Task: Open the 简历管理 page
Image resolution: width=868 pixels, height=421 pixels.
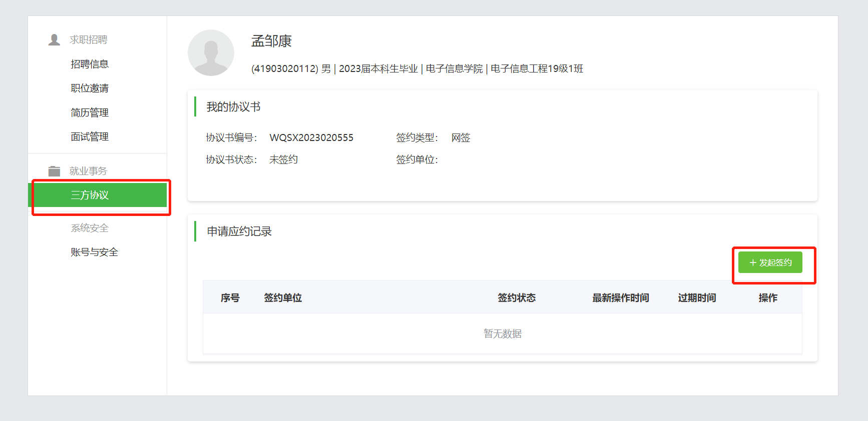Action: coord(90,112)
